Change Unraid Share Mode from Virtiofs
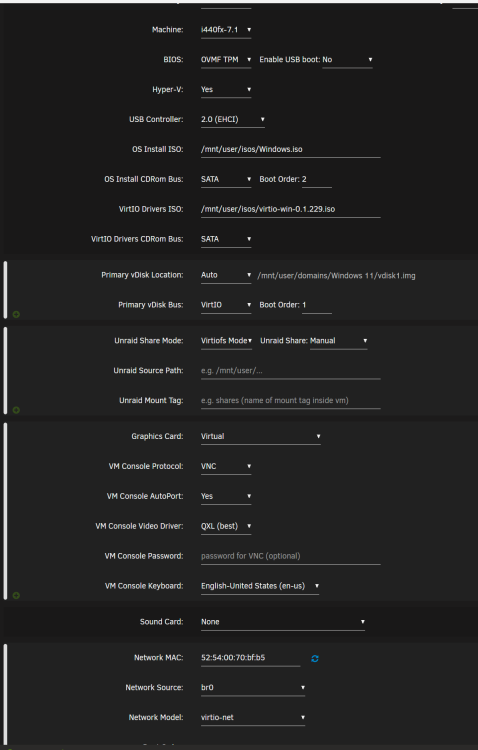 click(x=226, y=341)
